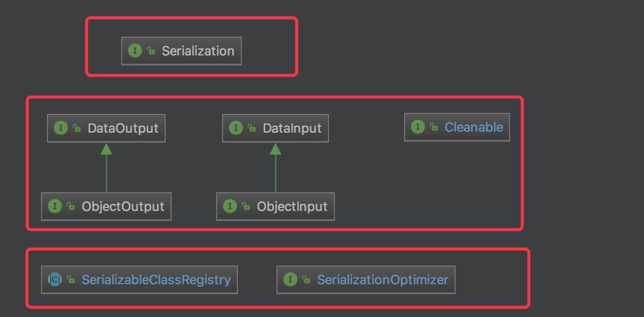The image size is (644, 317).
Task: Click the DataInput interface icon
Action: click(x=235, y=128)
